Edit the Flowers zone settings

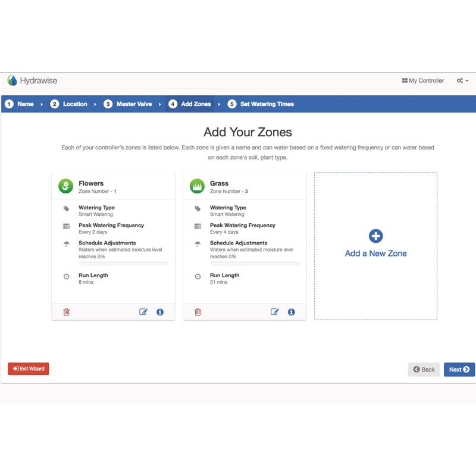click(x=143, y=312)
